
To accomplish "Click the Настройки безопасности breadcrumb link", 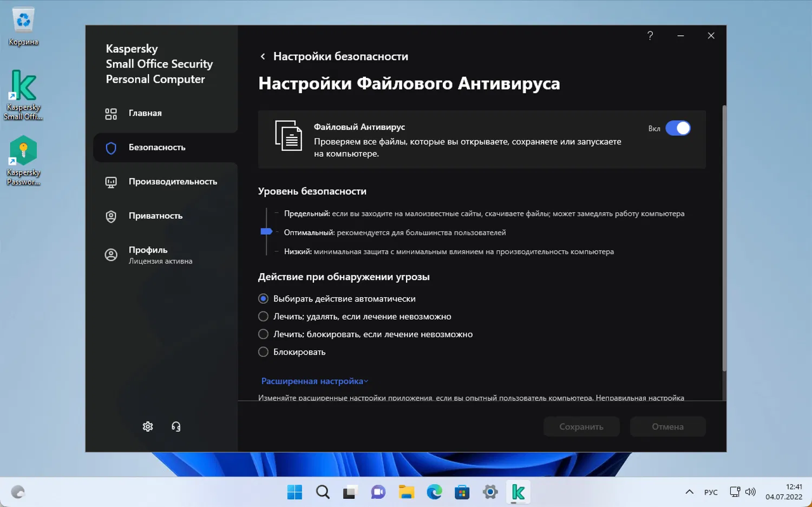I will 340,56.
